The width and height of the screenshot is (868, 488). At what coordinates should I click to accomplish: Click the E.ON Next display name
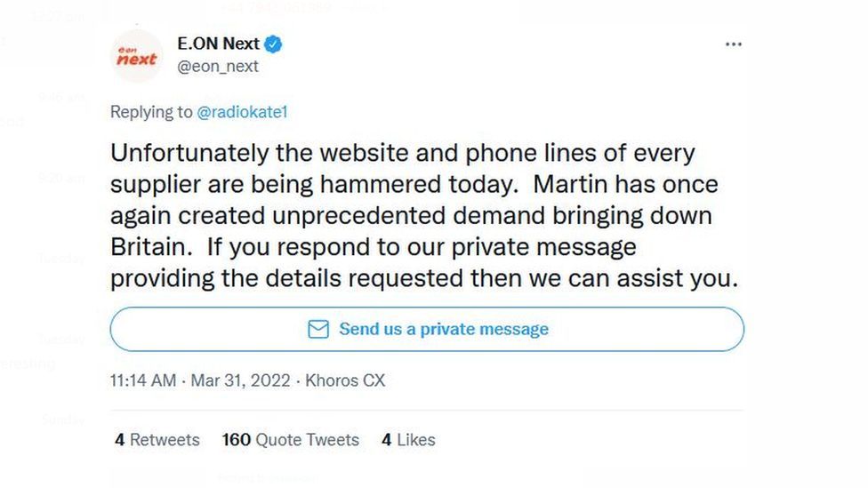(218, 44)
